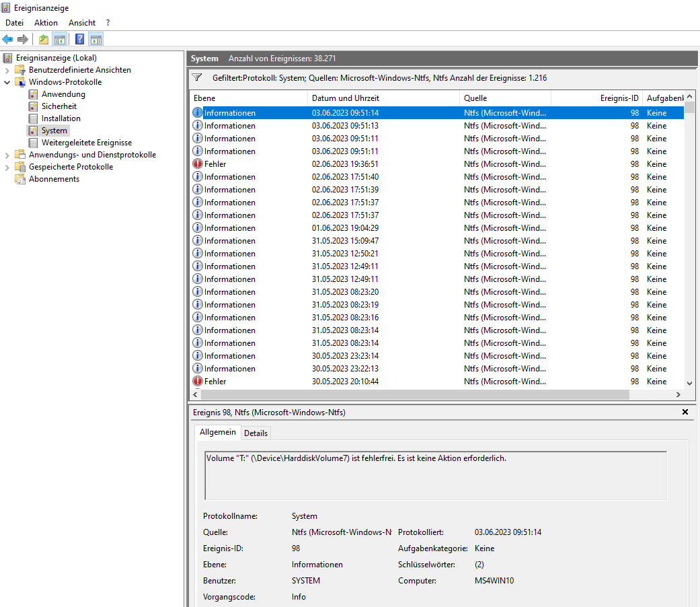Close the event details preview pane
700x607 pixels.
(685, 412)
